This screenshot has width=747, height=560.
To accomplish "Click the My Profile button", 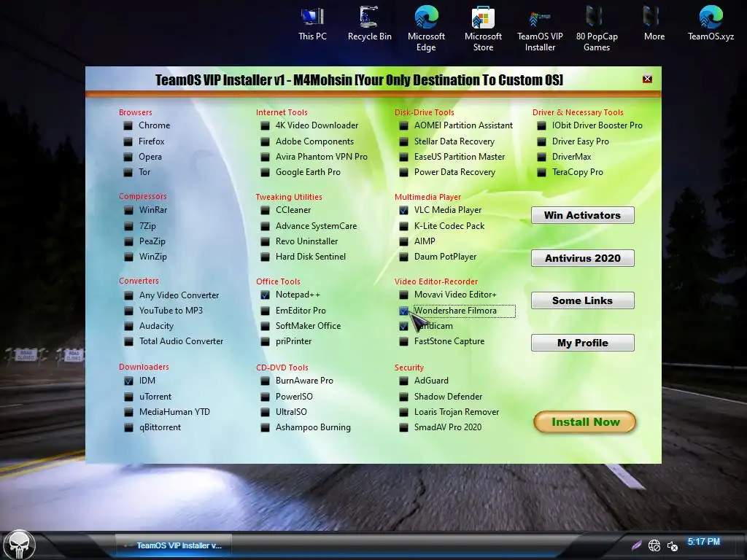I will coord(583,343).
